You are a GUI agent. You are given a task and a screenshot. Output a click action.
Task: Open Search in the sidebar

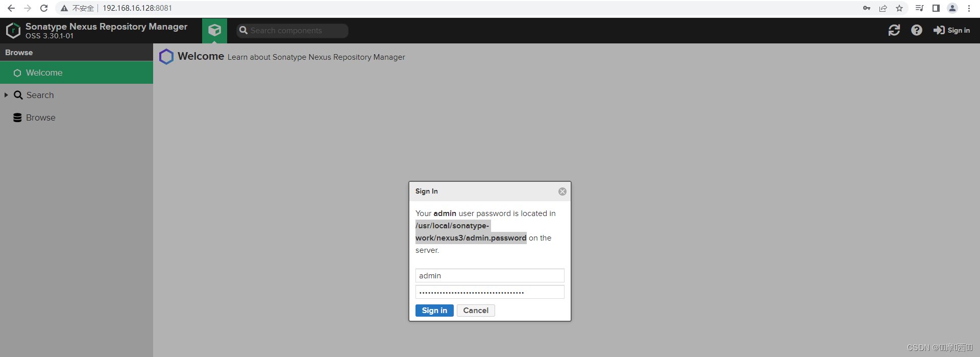[x=77, y=95]
